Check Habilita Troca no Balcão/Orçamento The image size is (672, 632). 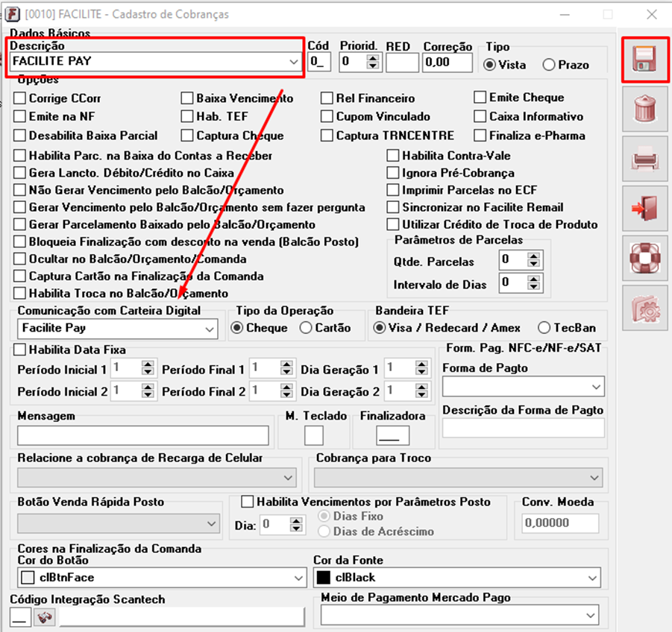point(19,294)
